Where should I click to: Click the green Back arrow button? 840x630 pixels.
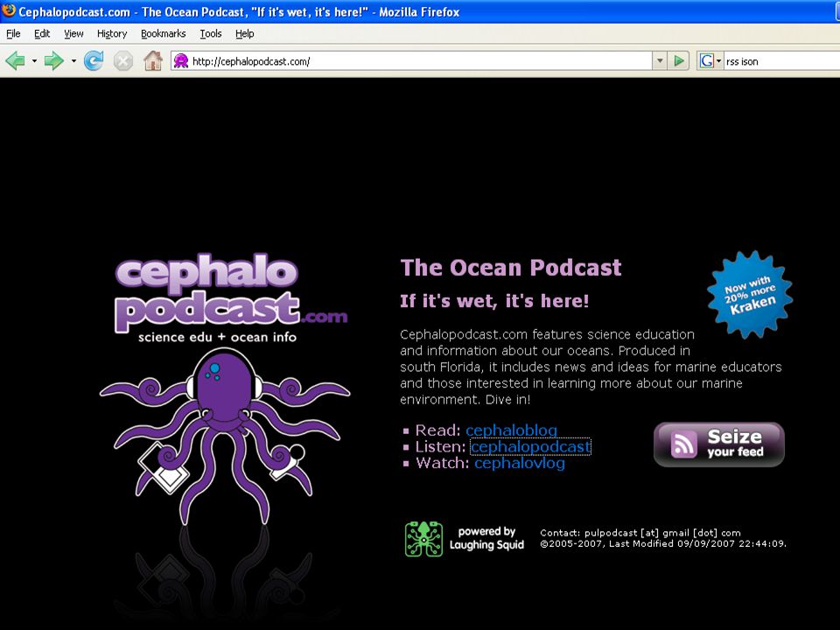point(15,61)
